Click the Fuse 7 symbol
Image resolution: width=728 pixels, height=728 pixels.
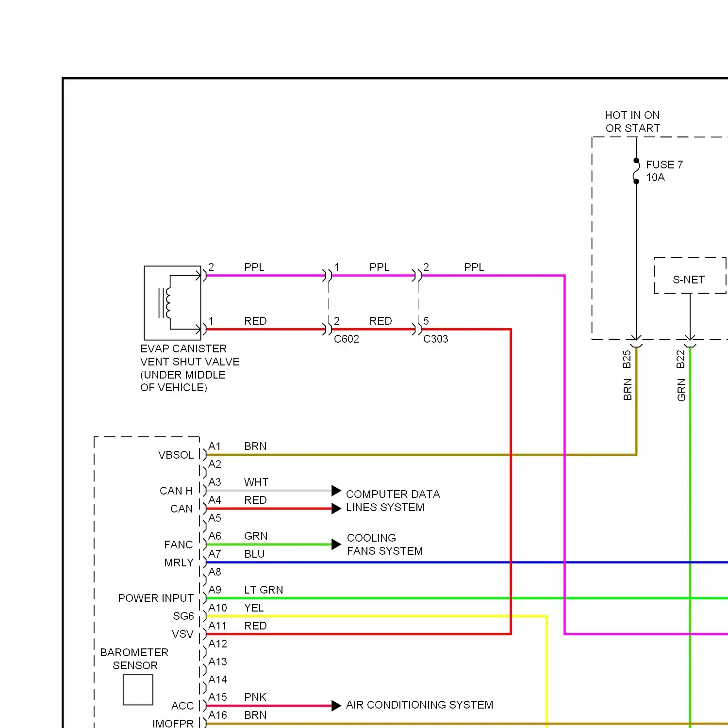636,171
